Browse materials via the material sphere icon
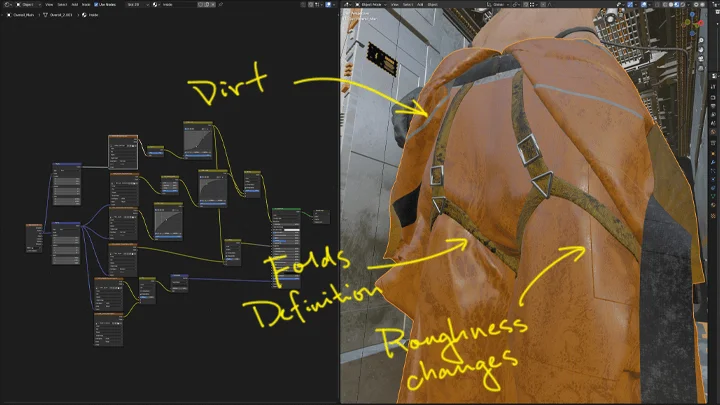Viewport: 720px width, 405px height. coord(156,5)
